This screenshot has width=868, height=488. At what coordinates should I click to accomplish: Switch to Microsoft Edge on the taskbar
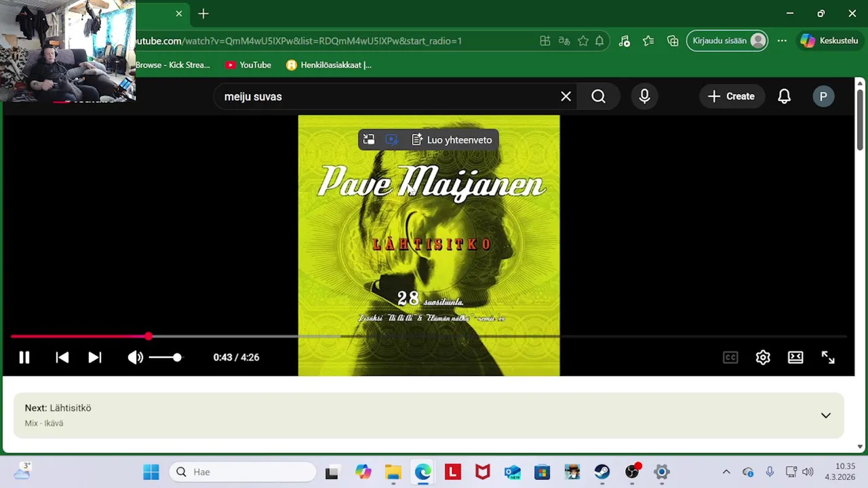point(423,472)
